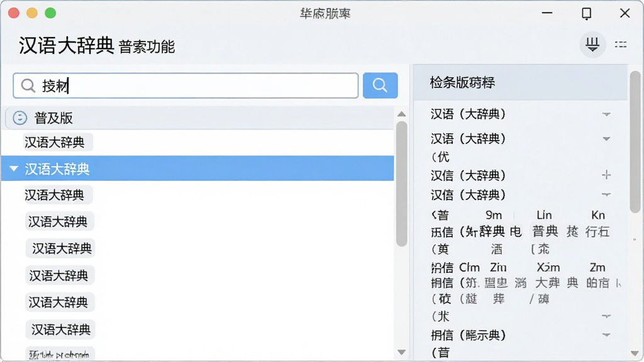The image size is (644, 362).
Task: Click the square maximize window icon
Action: (x=587, y=14)
